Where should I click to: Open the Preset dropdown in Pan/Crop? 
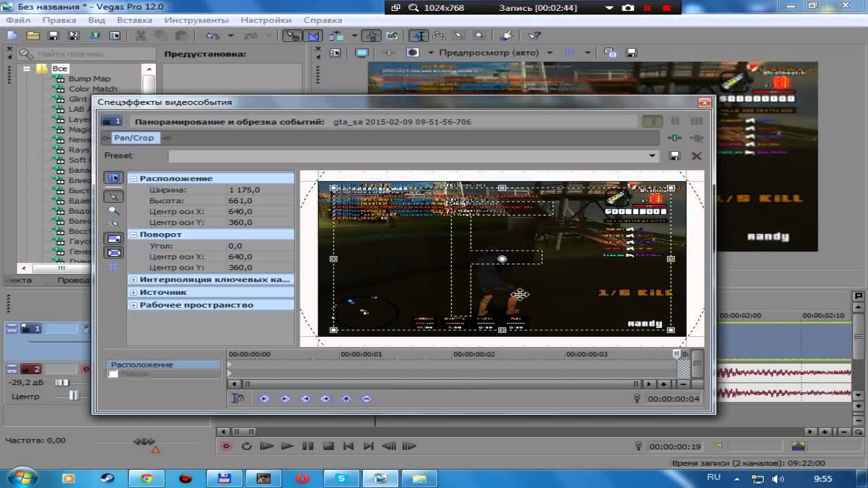tap(652, 156)
